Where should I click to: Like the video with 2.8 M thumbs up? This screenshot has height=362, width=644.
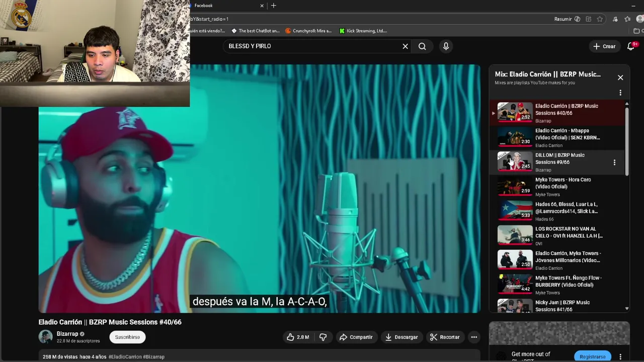point(298,337)
